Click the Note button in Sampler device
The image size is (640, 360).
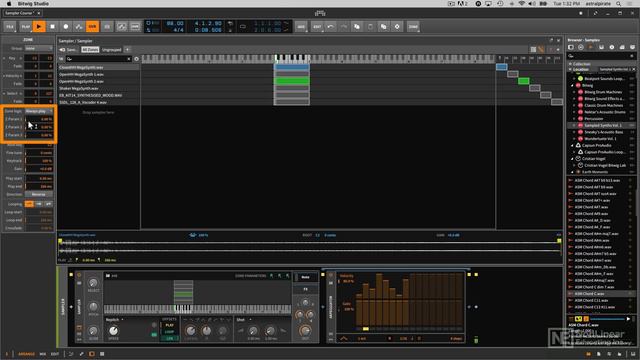coord(305,278)
